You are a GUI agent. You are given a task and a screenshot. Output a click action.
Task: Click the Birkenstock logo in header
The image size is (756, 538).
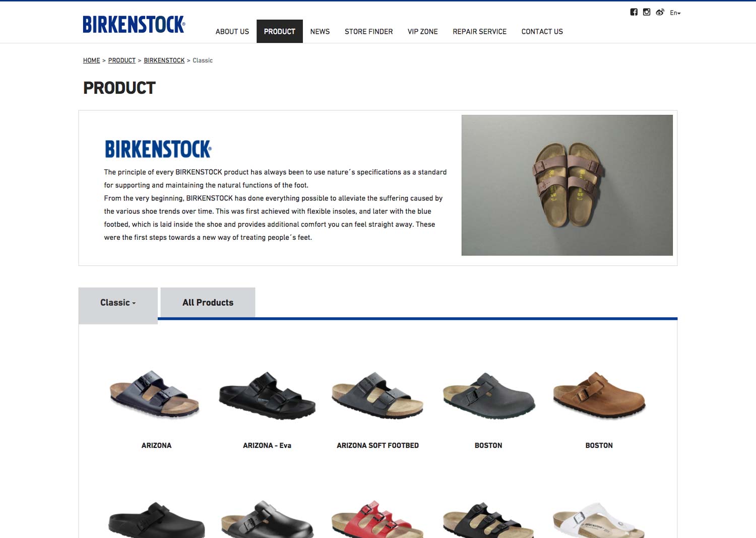pyautogui.click(x=134, y=24)
